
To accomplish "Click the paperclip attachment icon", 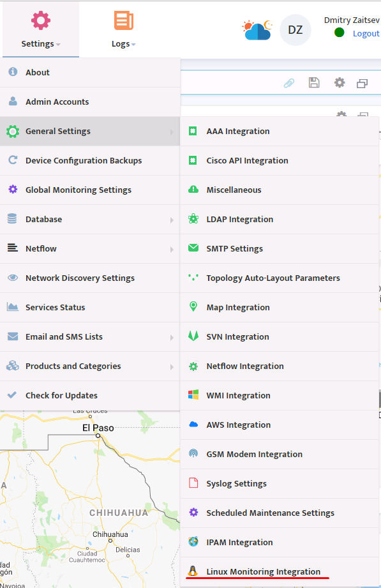I will 288,83.
